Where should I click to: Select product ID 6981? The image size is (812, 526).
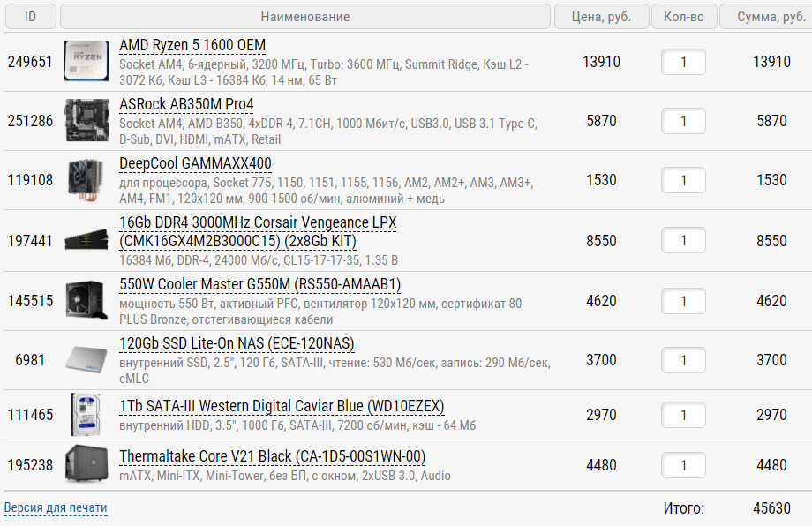click(30, 359)
